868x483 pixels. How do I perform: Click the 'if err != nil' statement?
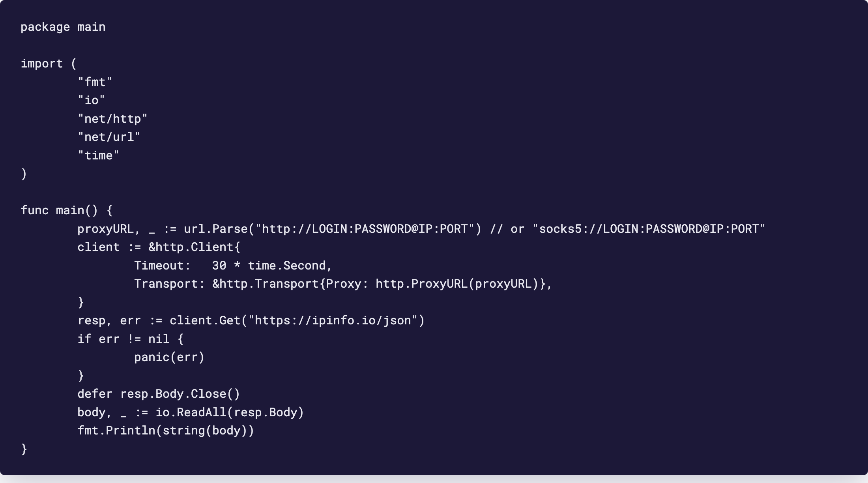click(x=131, y=339)
